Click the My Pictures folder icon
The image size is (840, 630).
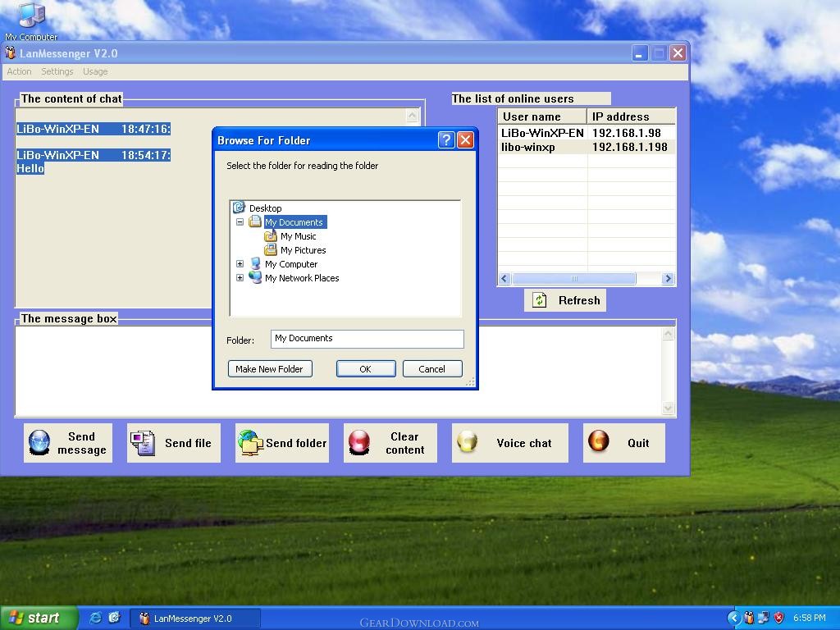[271, 249]
